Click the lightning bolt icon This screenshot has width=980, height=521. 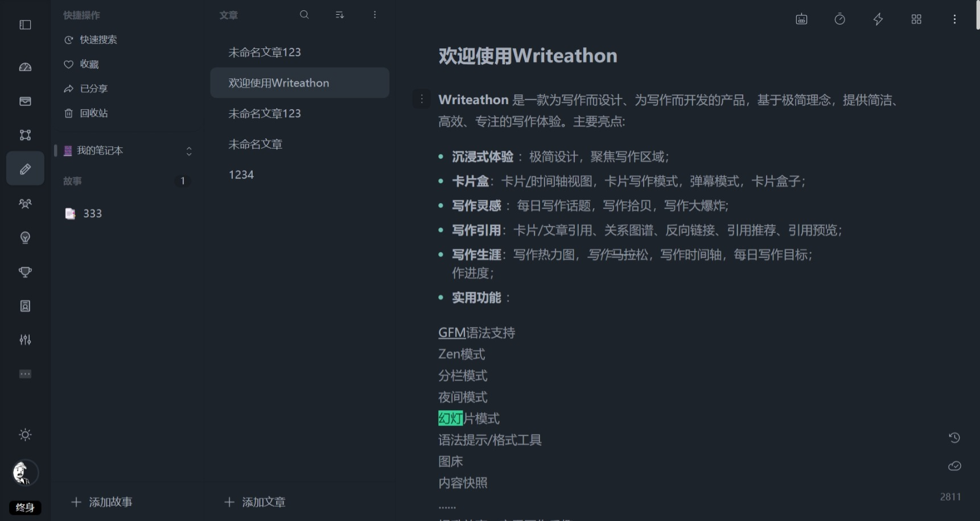[878, 19]
